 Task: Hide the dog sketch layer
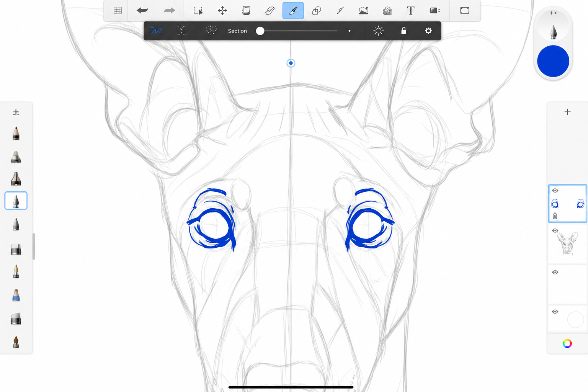click(x=555, y=230)
